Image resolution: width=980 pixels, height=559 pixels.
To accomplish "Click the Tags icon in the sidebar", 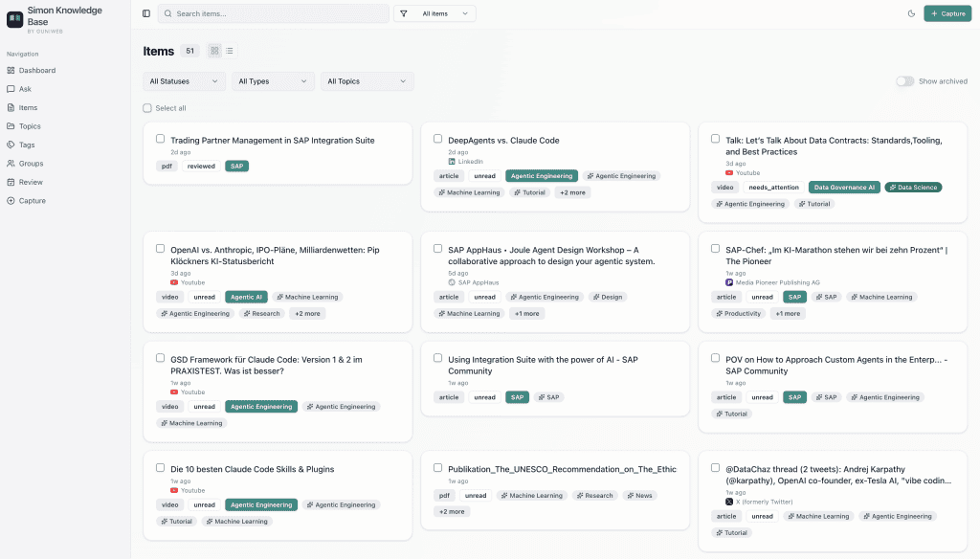I will [11, 145].
